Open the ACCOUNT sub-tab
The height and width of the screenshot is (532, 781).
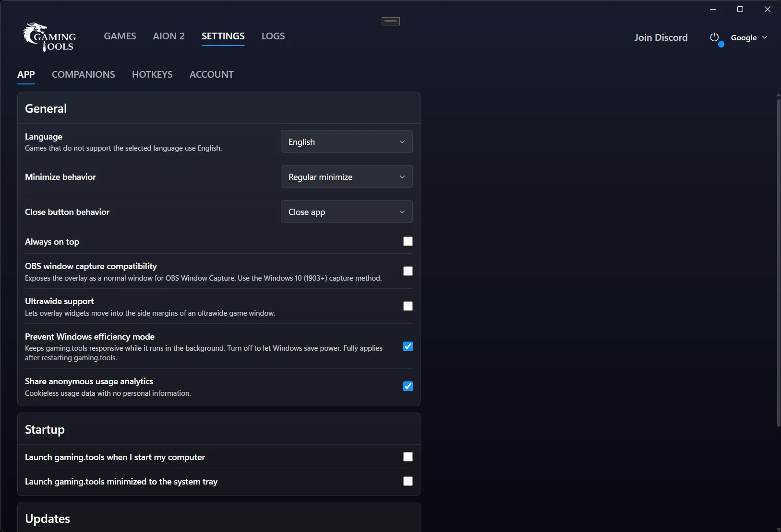pyautogui.click(x=212, y=74)
